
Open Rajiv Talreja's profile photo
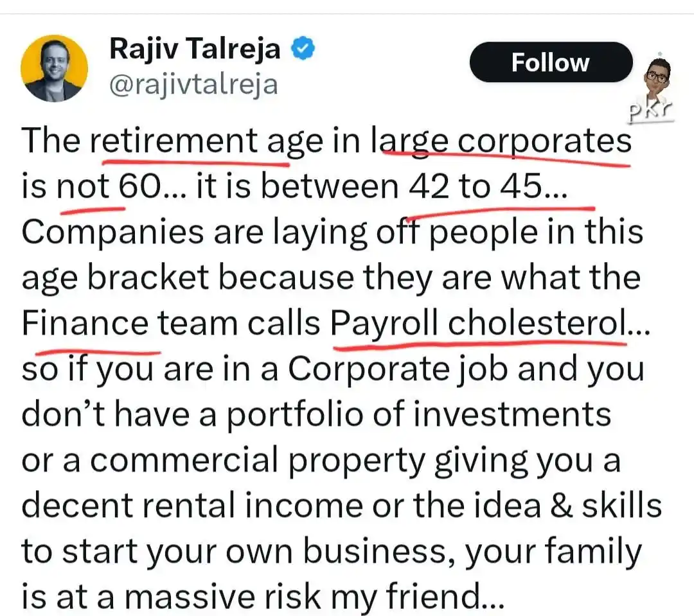pyautogui.click(x=54, y=69)
